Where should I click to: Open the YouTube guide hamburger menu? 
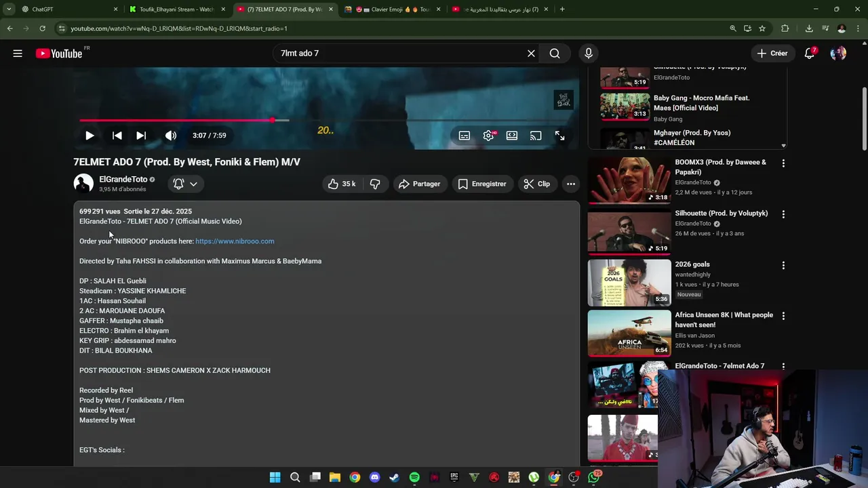tap(18, 54)
